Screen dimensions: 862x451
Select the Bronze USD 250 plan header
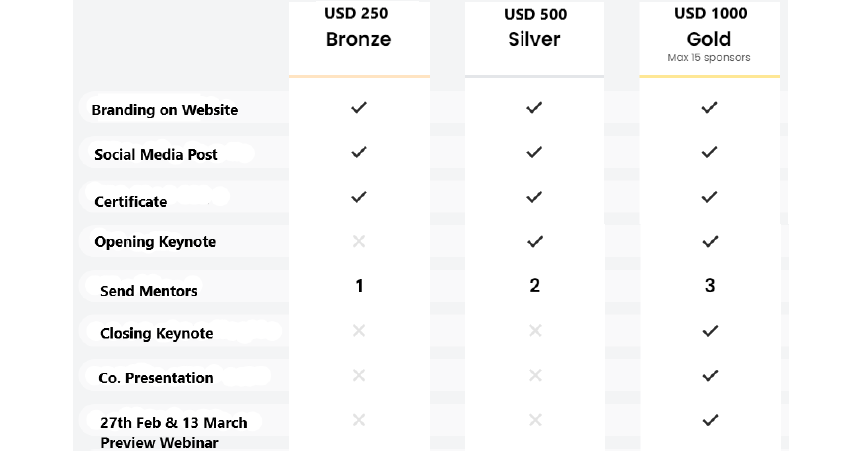[x=359, y=38]
